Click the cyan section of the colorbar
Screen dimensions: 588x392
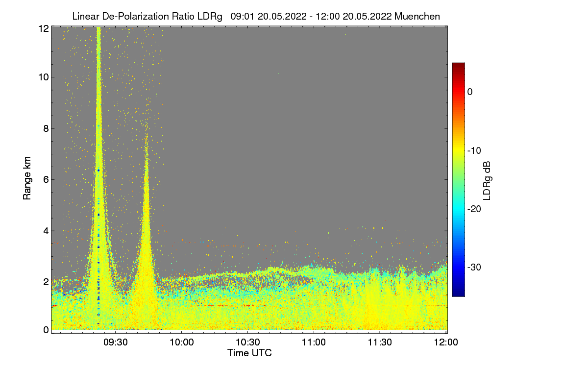[x=458, y=209]
